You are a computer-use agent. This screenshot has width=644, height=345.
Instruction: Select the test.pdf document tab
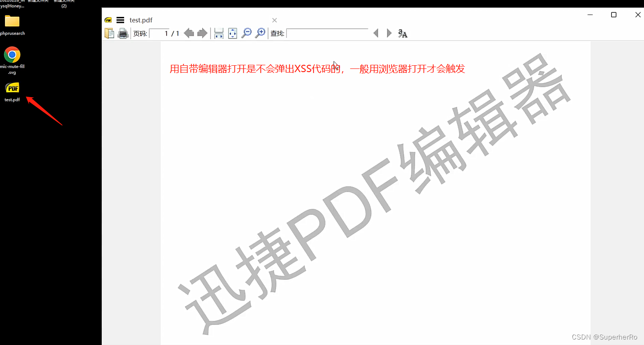[141, 20]
